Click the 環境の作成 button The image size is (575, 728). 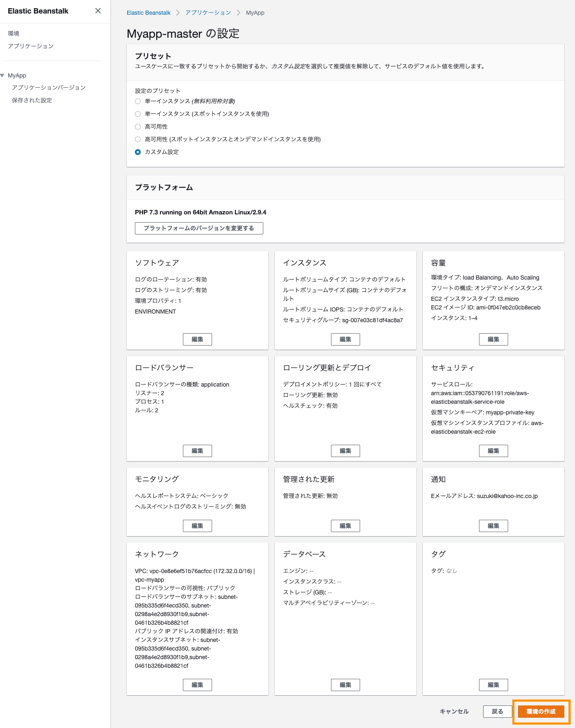[x=541, y=712]
